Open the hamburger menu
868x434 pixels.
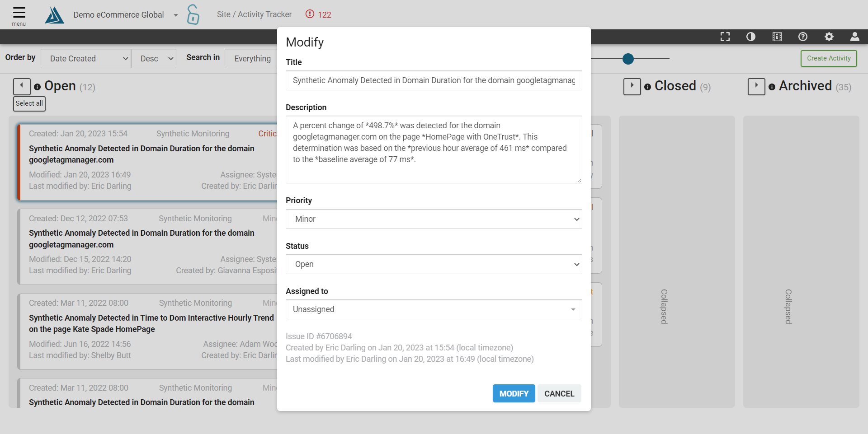point(19,16)
